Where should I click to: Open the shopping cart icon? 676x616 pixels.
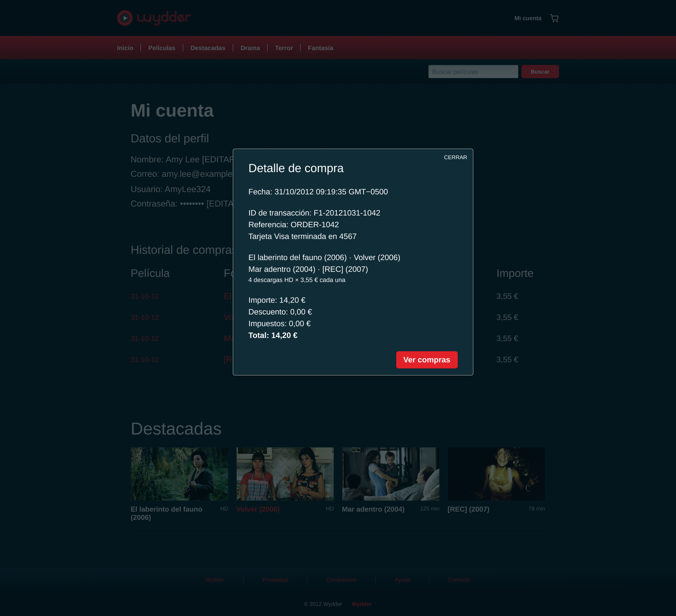point(554,18)
